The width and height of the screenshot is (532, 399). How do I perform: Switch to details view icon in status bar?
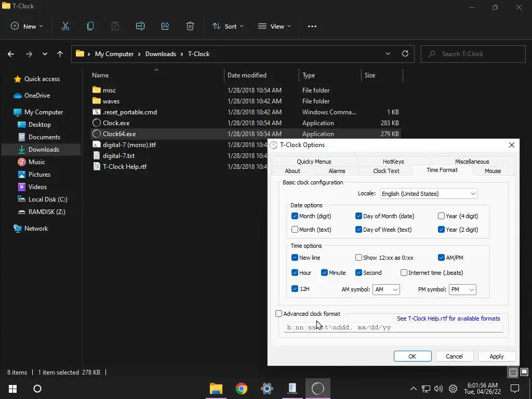click(x=513, y=372)
